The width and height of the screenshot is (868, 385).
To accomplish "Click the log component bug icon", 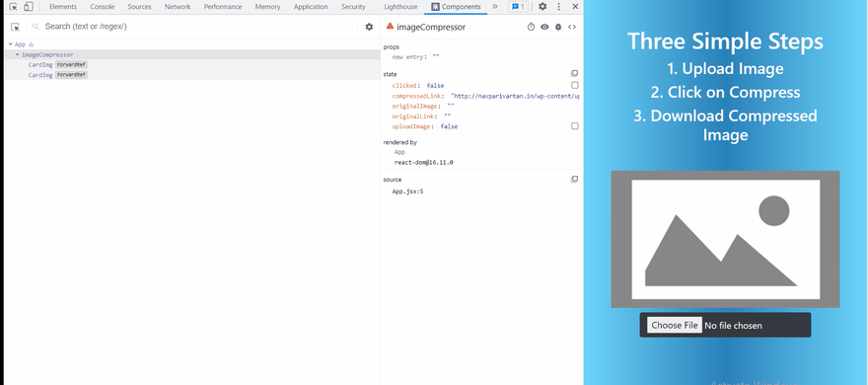I will [x=558, y=27].
